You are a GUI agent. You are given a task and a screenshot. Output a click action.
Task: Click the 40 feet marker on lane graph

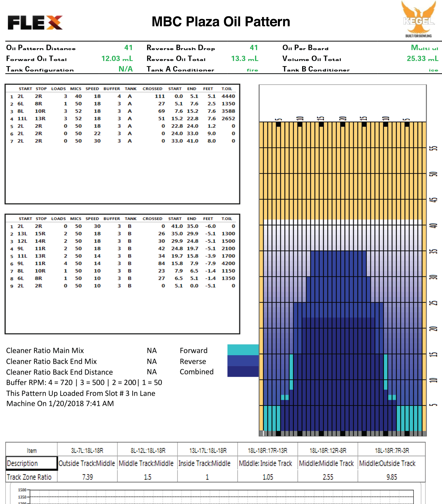click(433, 226)
